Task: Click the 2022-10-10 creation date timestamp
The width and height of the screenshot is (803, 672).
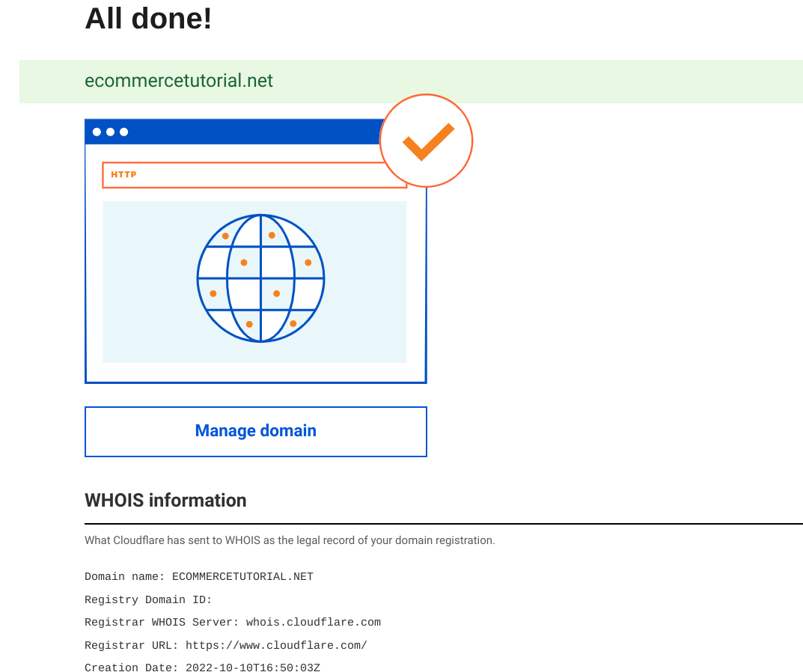Action: click(252, 668)
